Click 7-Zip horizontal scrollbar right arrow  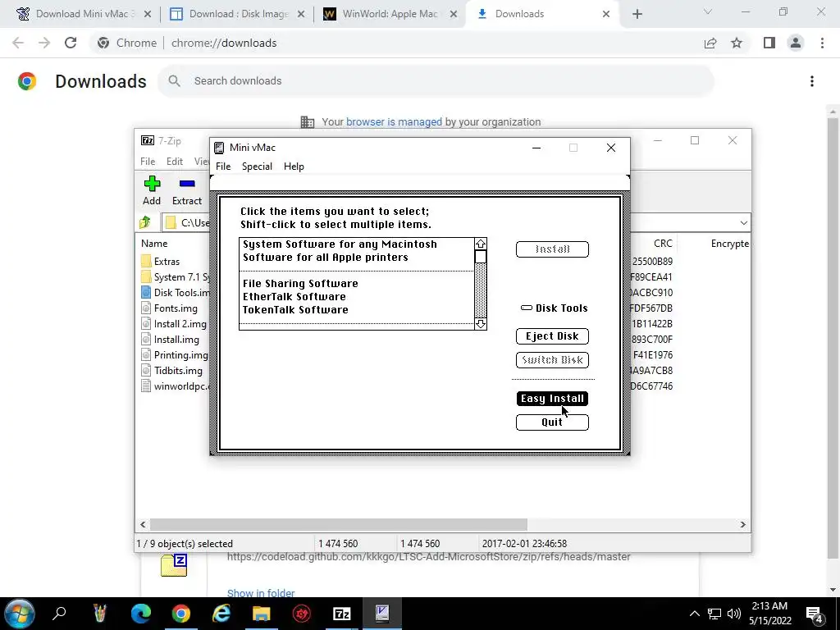[742, 524]
